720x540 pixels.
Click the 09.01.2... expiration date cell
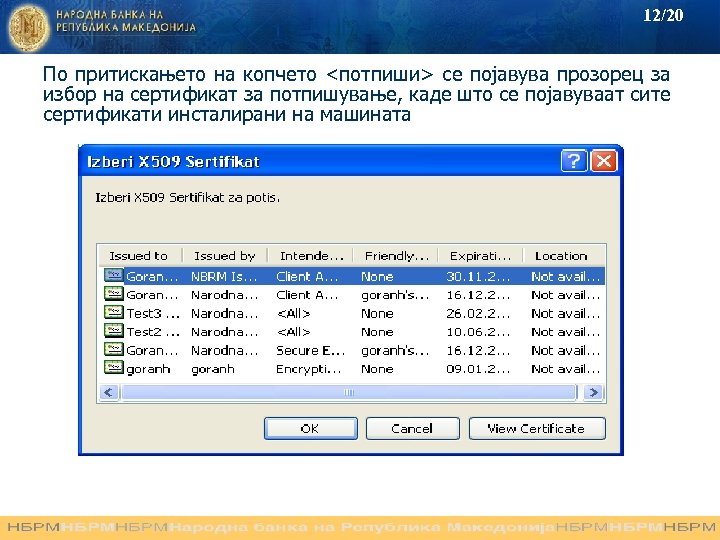point(478,369)
